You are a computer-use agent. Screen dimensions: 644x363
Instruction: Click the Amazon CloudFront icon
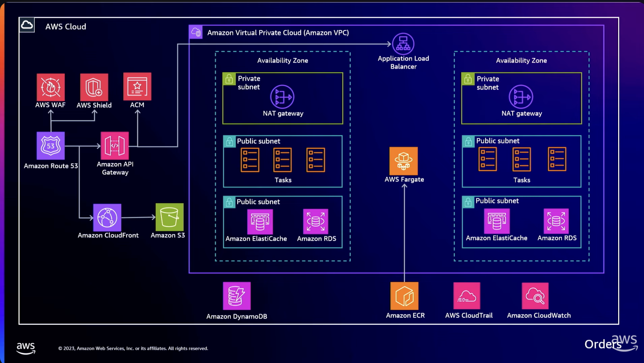click(x=107, y=218)
